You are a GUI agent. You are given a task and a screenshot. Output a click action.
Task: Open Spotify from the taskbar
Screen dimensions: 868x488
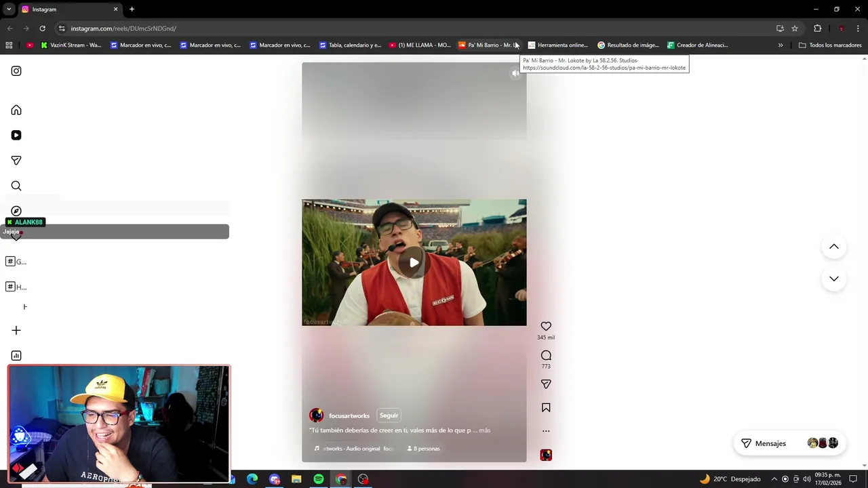point(319,479)
